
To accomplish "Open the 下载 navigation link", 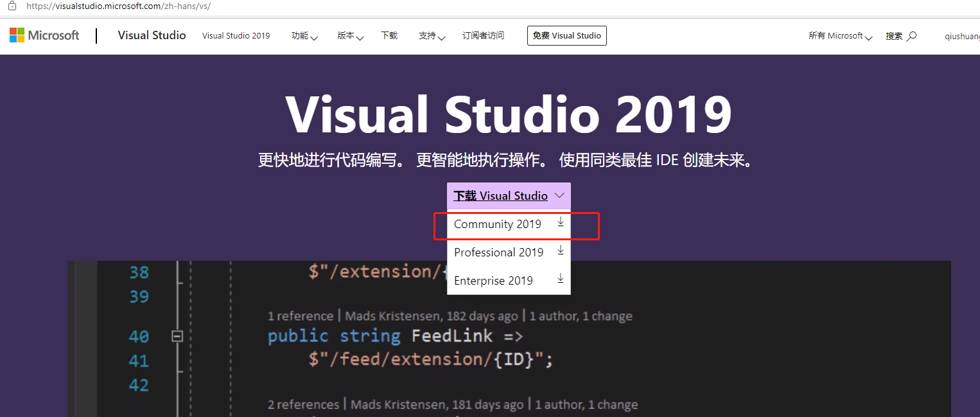I will 389,36.
